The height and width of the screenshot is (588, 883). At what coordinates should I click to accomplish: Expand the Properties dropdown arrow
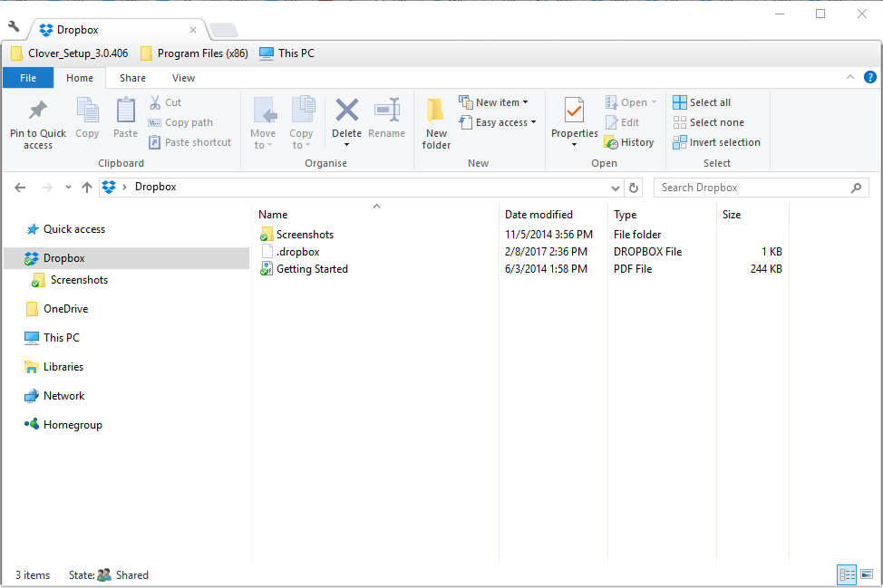pyautogui.click(x=575, y=145)
